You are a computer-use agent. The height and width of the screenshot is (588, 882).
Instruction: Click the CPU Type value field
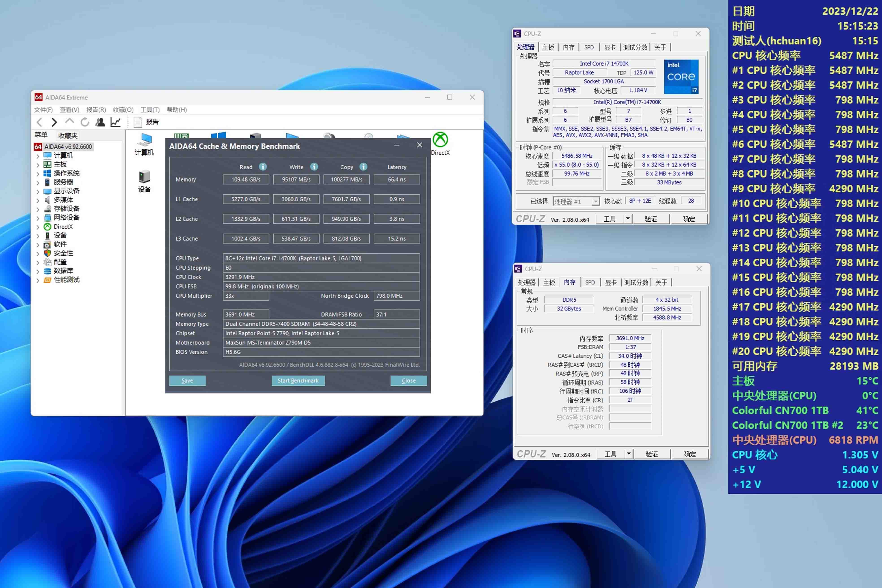(x=321, y=258)
